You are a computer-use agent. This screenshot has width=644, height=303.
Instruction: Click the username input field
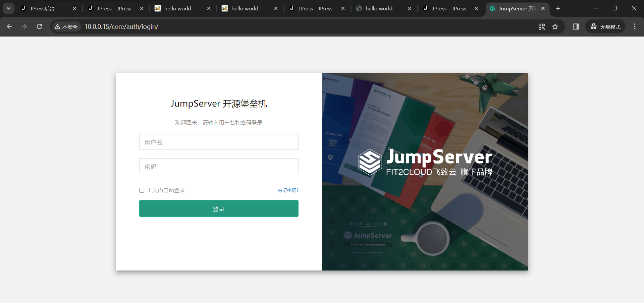(219, 142)
